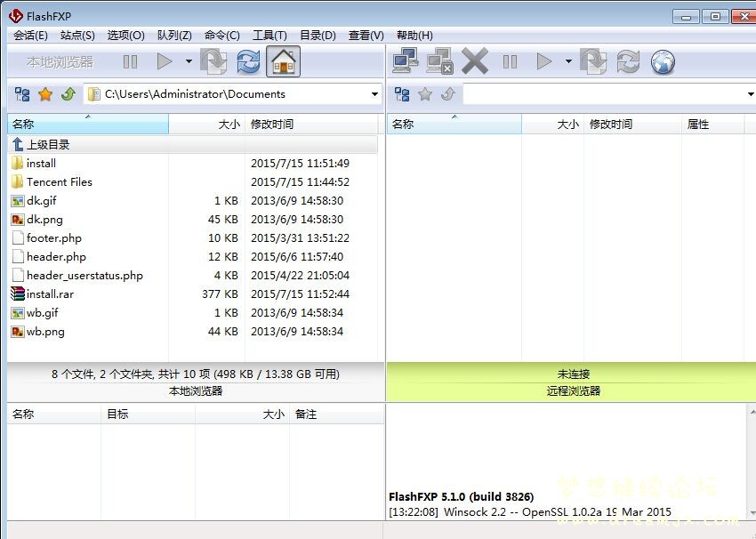Sort local files by the 大小 column header
The image size is (756, 539).
click(x=207, y=124)
